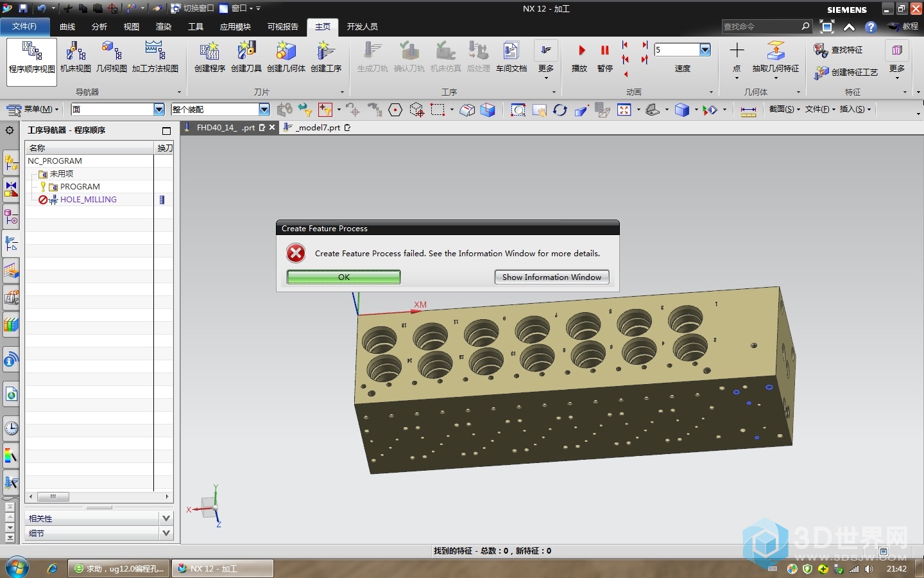924x578 pixels.
Task: Switch to 加工方法视图 method view
Action: 155,57
